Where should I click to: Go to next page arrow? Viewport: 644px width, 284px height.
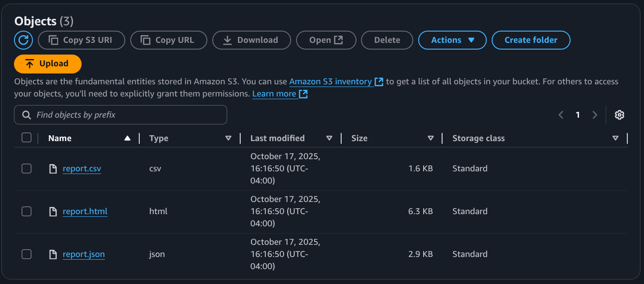[x=594, y=115]
